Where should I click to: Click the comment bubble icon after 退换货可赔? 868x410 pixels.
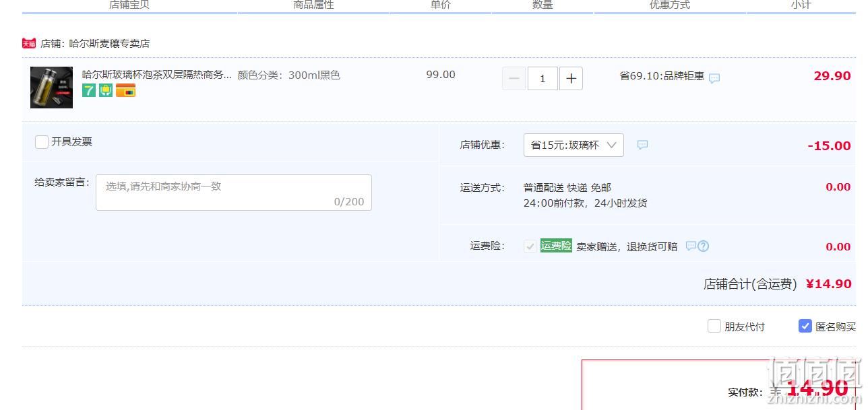coord(690,246)
